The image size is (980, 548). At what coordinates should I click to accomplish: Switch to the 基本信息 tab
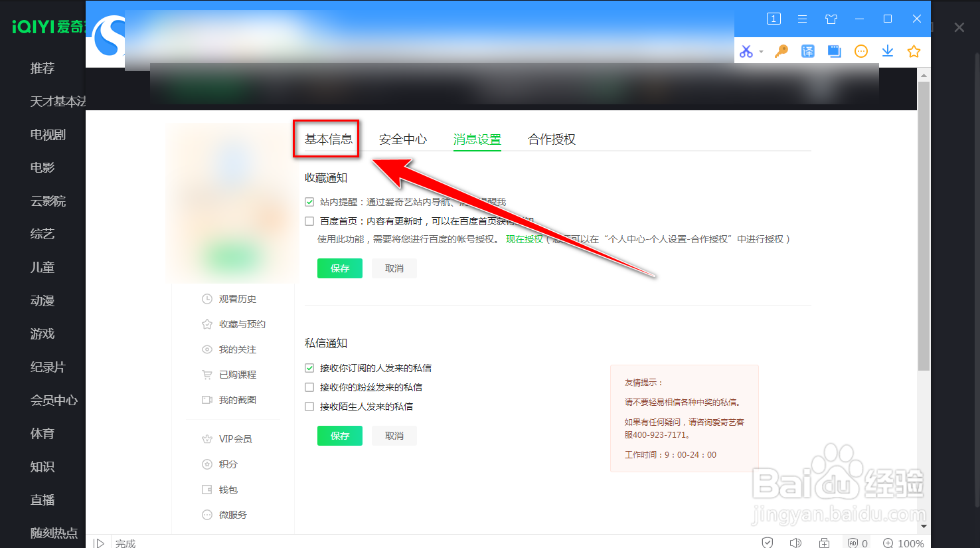[329, 139]
